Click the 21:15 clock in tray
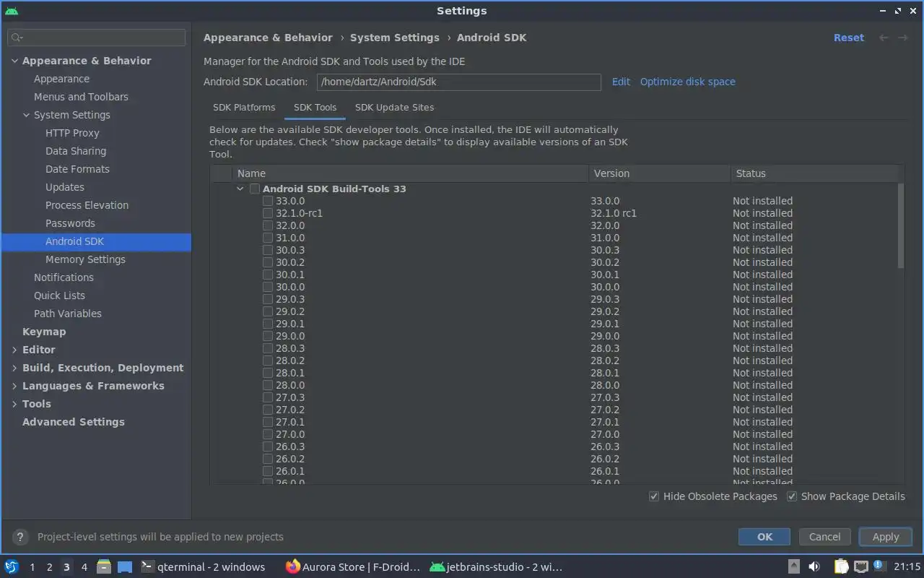The width and height of the screenshot is (924, 578). [907, 566]
